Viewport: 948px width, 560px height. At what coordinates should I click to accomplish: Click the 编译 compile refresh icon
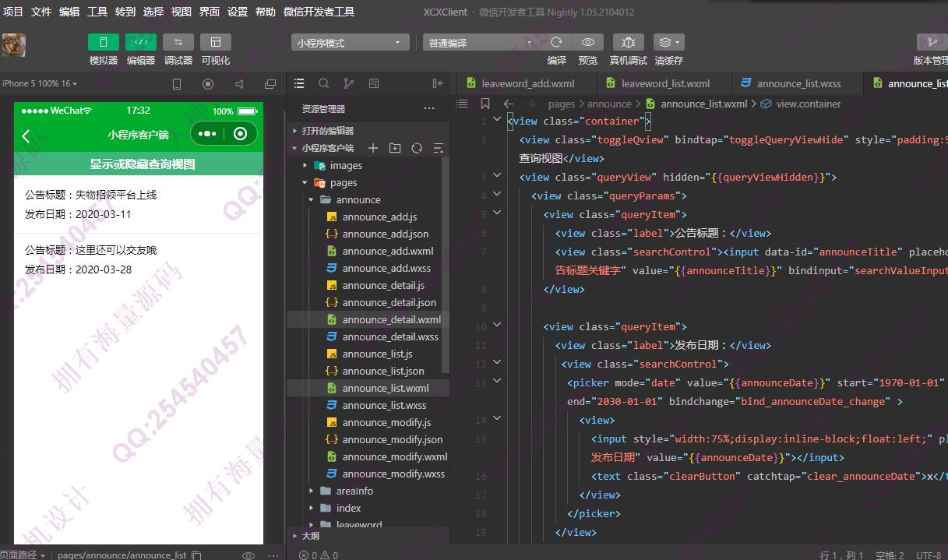click(x=556, y=42)
